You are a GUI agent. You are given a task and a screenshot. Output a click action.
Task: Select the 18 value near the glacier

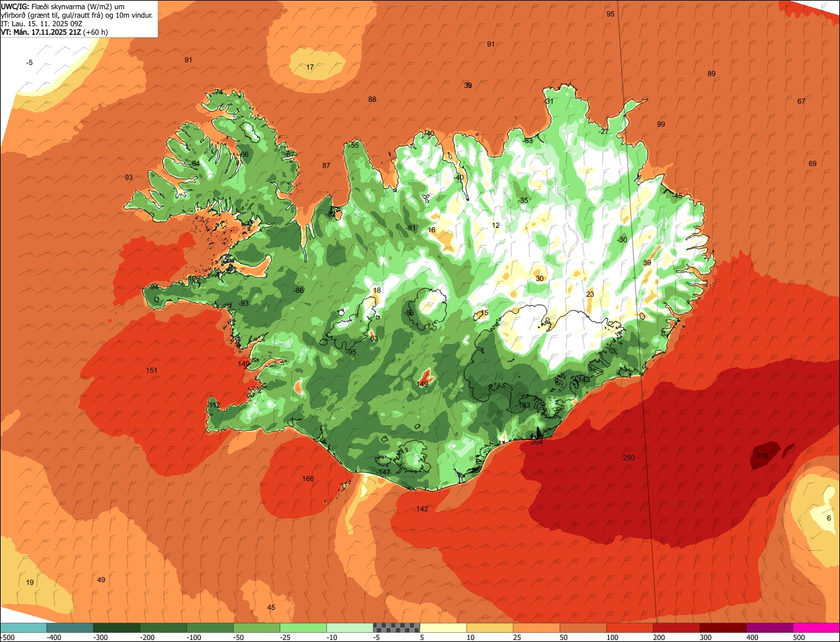(377, 290)
